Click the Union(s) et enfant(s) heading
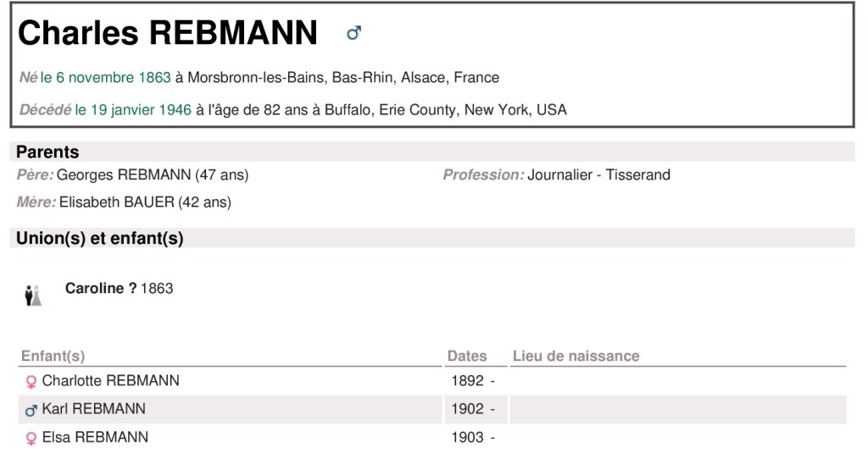Viewport: 868px width, 471px height. [99, 239]
